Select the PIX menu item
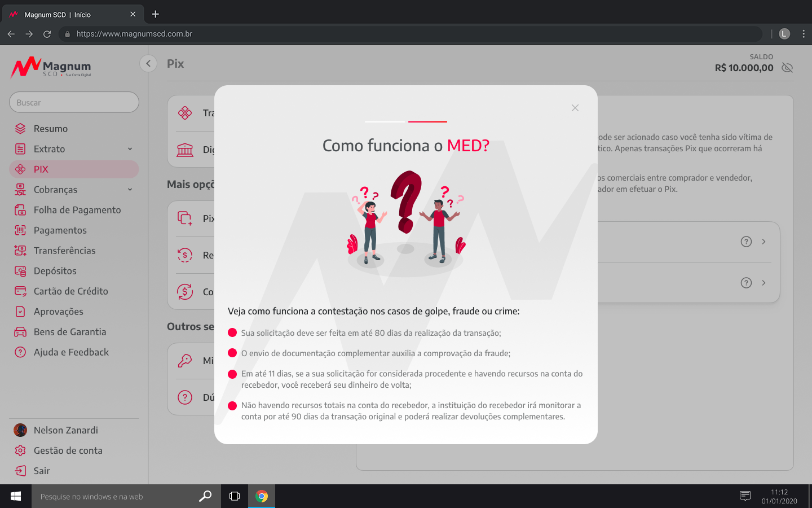812x508 pixels. [x=74, y=169]
